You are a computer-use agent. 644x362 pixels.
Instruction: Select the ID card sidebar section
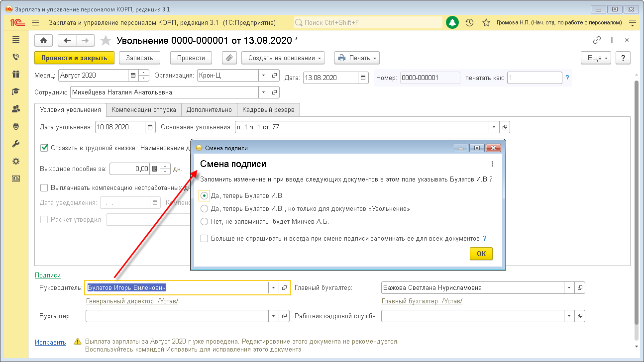[x=16, y=179]
